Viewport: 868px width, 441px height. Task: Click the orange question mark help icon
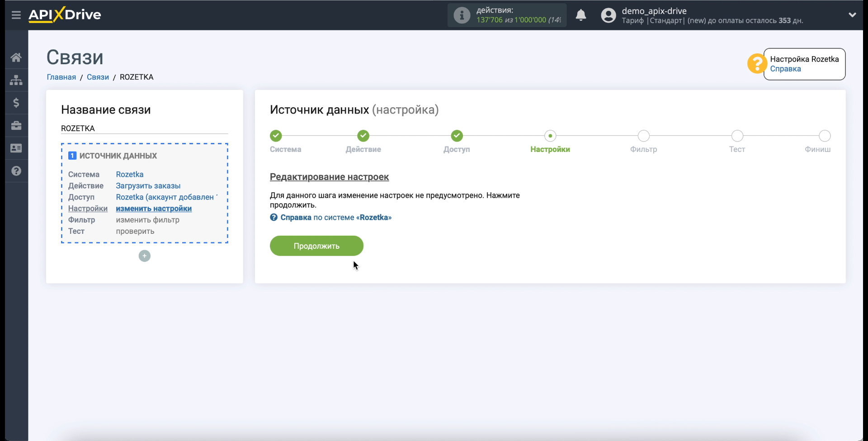756,63
